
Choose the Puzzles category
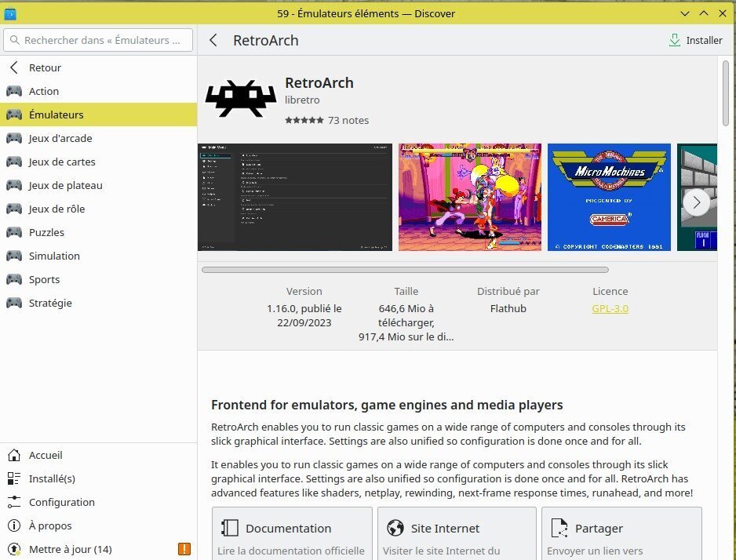pyautogui.click(x=46, y=232)
